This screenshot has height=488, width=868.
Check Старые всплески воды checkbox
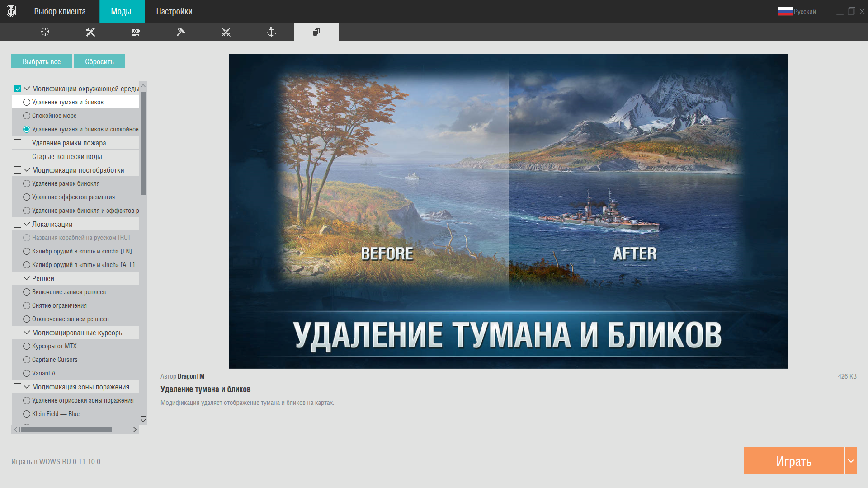coord(18,156)
